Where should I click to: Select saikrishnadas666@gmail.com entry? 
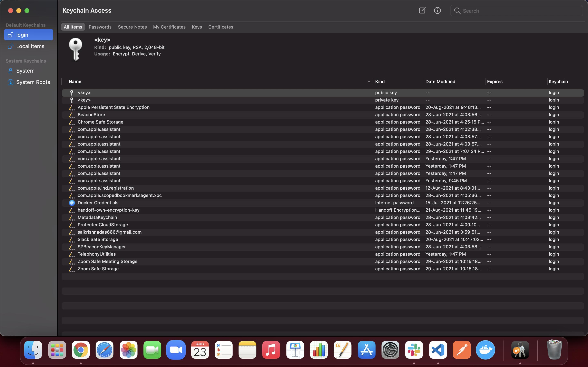click(x=109, y=232)
